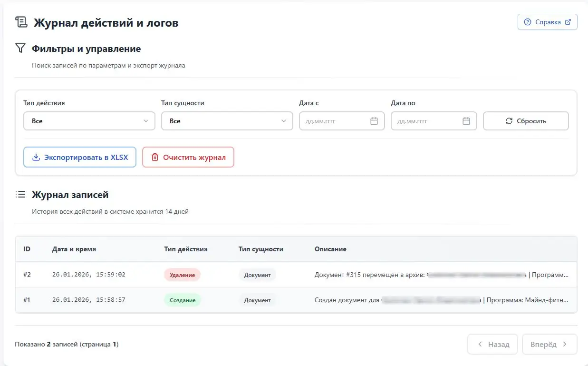Click the Документ tag in row #1
This screenshot has width=588, height=366.
click(257, 300)
